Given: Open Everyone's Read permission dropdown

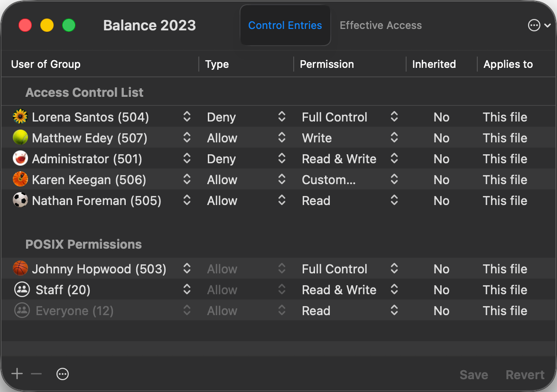Looking at the screenshot, I should tap(394, 310).
